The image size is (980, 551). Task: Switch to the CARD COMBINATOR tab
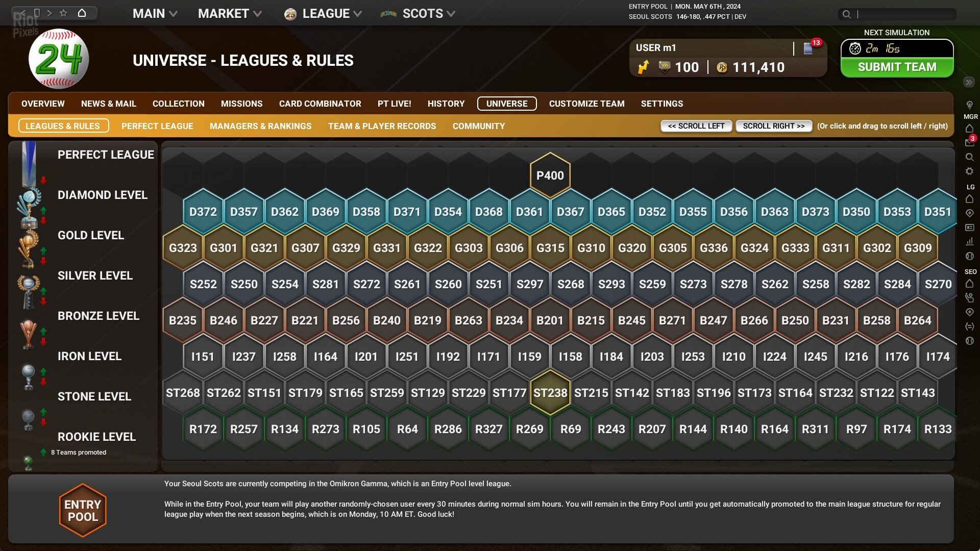(319, 104)
